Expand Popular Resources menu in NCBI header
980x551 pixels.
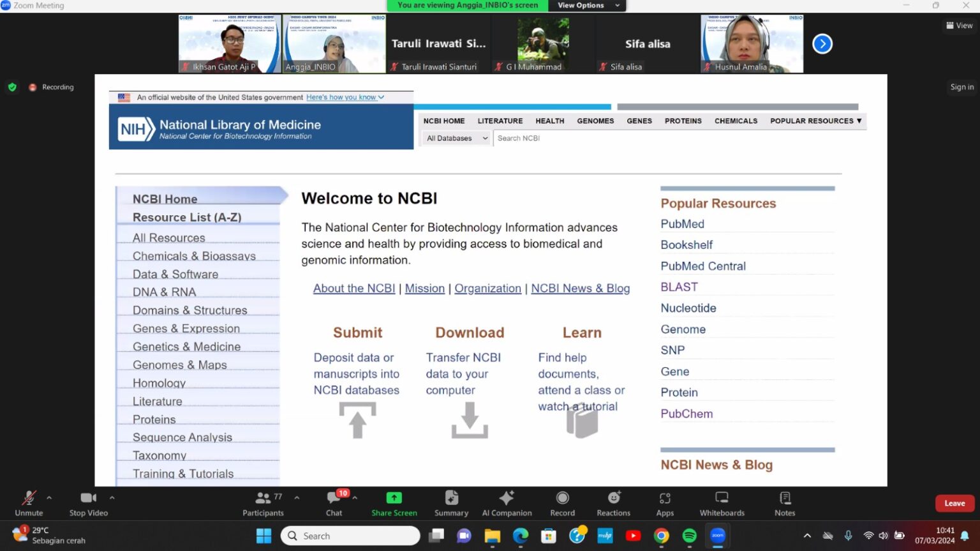[x=815, y=121]
